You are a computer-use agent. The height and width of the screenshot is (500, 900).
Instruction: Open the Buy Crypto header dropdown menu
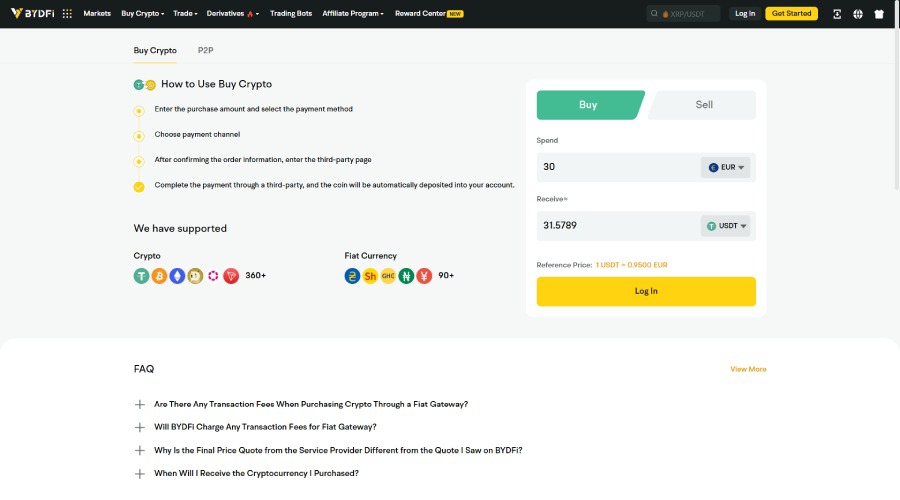(142, 13)
